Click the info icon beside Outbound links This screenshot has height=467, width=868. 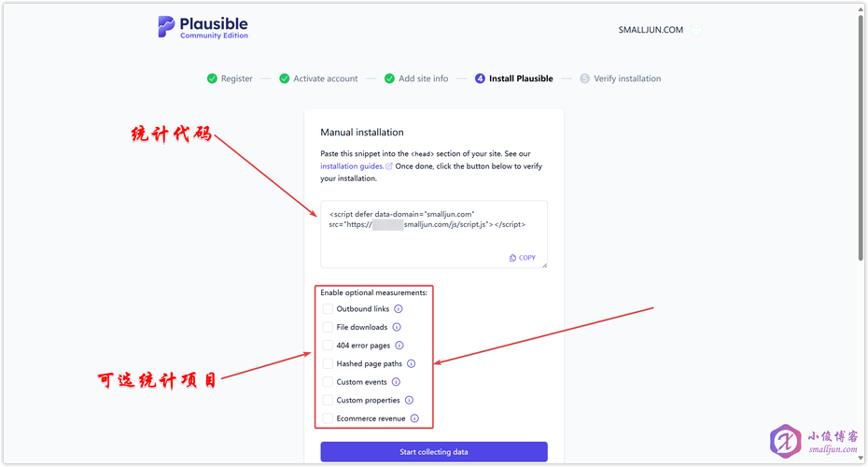click(399, 309)
